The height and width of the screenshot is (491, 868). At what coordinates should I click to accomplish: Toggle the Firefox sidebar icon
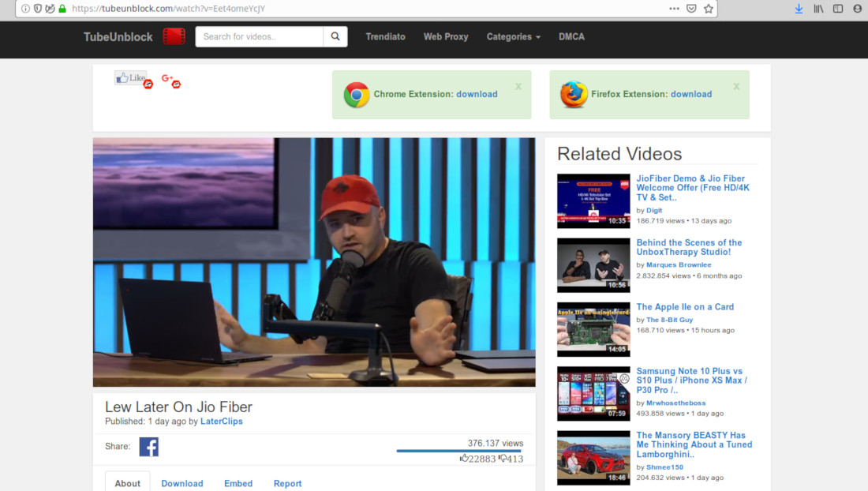[838, 9]
